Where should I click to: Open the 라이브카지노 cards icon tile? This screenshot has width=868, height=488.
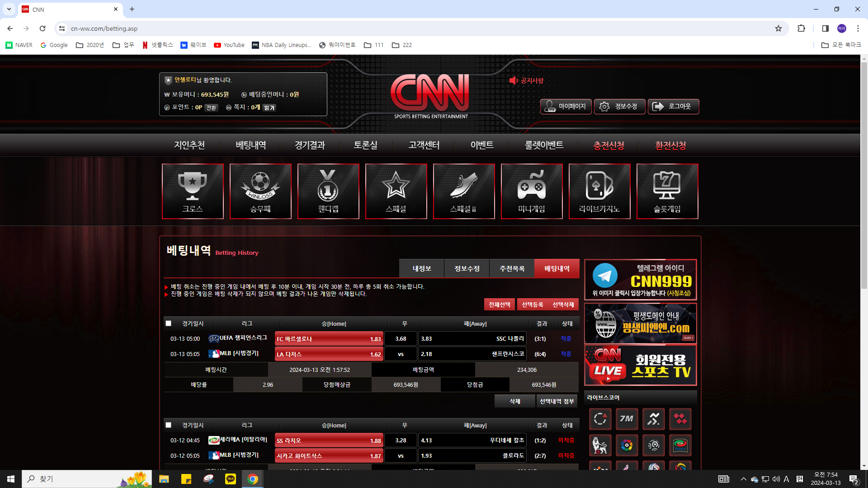[x=599, y=191]
